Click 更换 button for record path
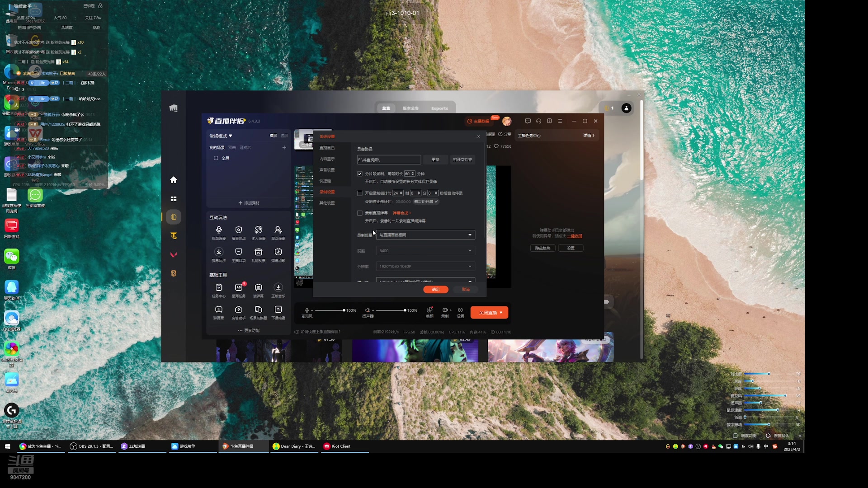The width and height of the screenshot is (868, 488). pyautogui.click(x=436, y=160)
